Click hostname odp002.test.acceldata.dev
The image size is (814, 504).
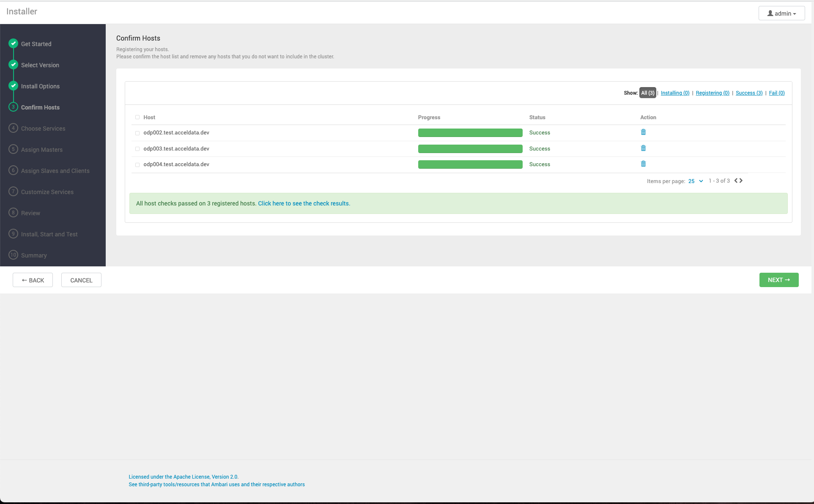coord(176,132)
